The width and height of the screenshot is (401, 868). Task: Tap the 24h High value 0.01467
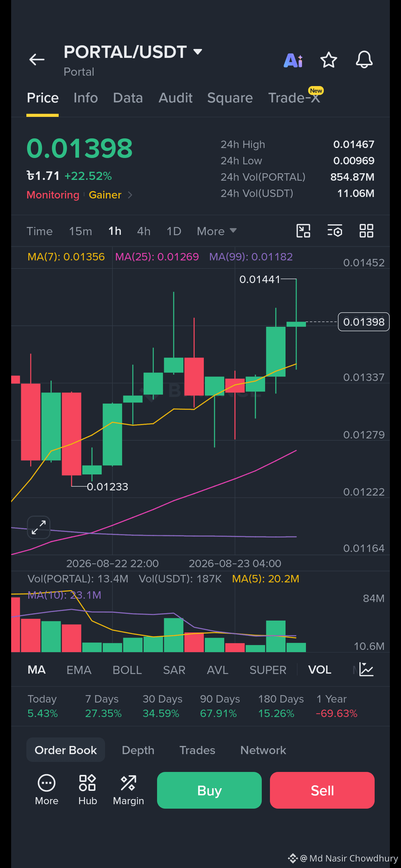(x=354, y=144)
